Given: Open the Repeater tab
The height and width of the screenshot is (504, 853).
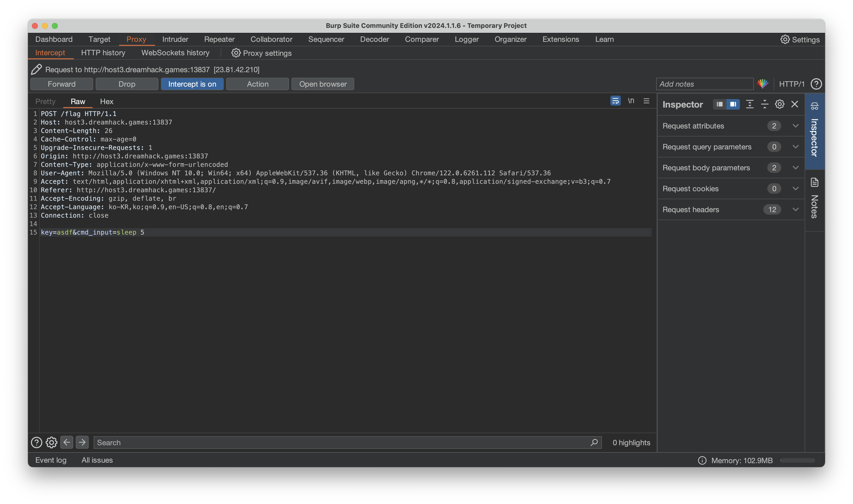Looking at the screenshot, I should (219, 39).
